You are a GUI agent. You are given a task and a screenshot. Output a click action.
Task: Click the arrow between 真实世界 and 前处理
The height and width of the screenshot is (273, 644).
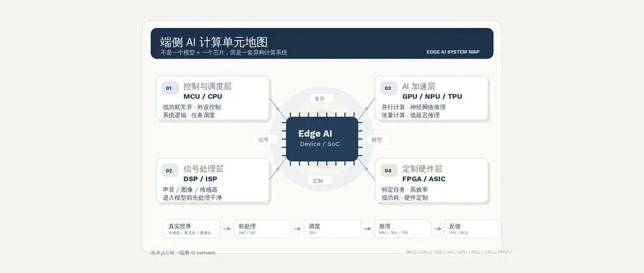tap(227, 229)
